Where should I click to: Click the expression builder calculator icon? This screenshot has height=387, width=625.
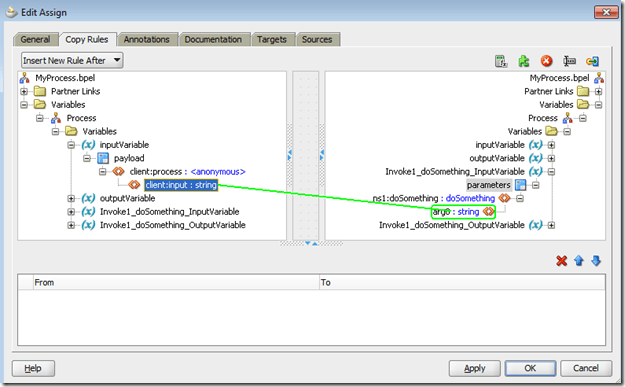tap(501, 61)
